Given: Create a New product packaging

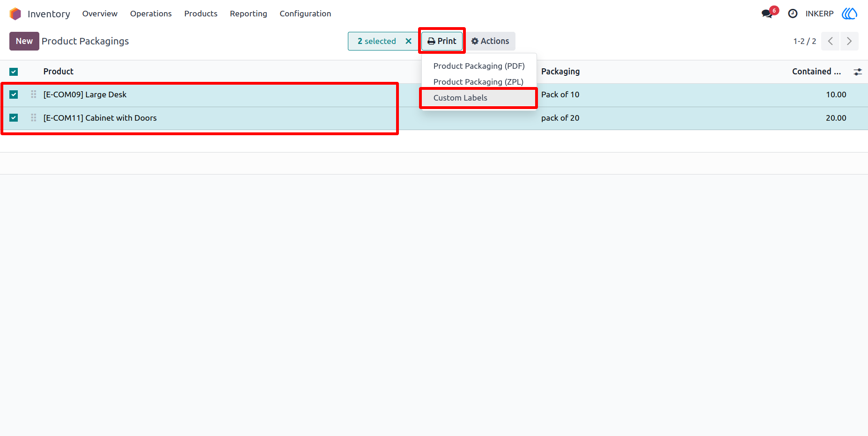Looking at the screenshot, I should coord(24,41).
